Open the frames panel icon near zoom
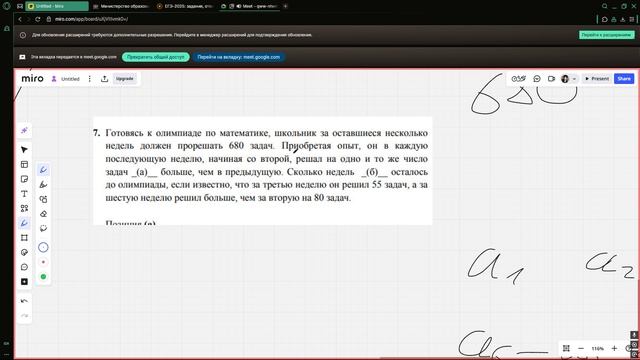The image size is (640, 360). 566,348
